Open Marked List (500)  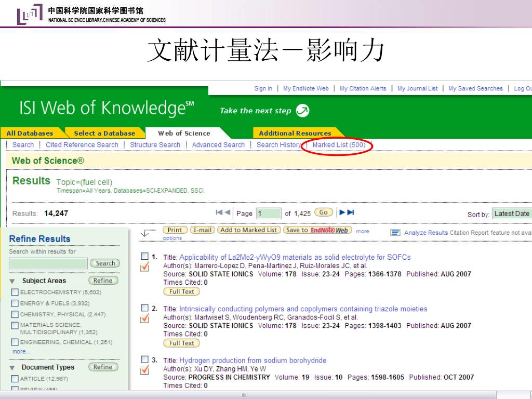click(339, 145)
